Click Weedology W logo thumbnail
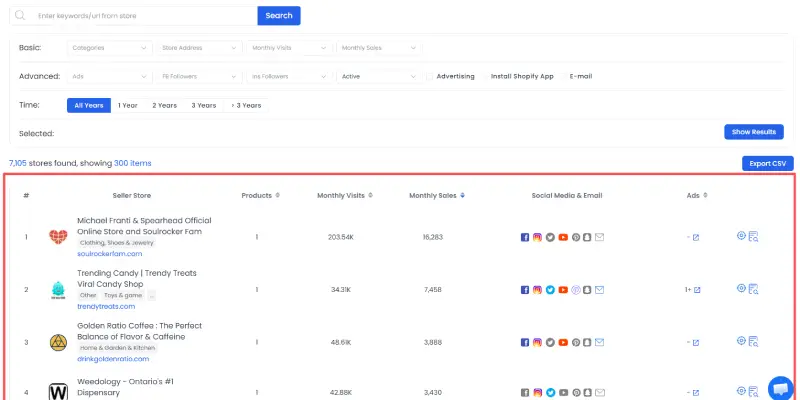 (58, 392)
